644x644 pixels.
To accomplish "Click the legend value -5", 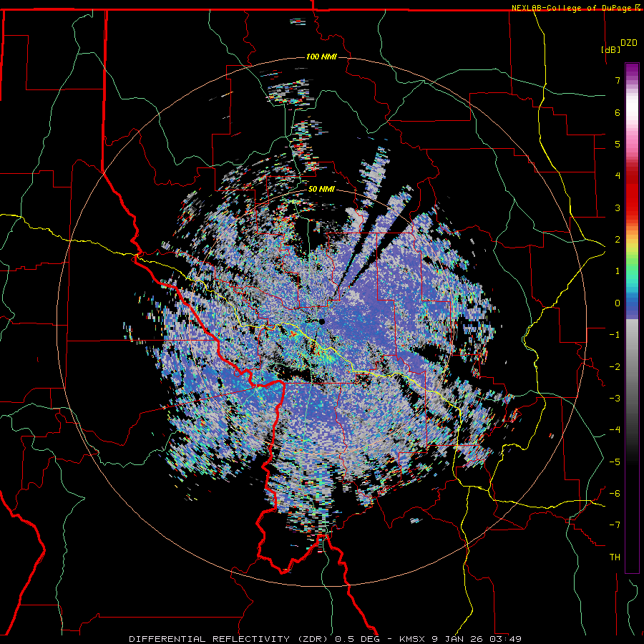I will 615,462.
